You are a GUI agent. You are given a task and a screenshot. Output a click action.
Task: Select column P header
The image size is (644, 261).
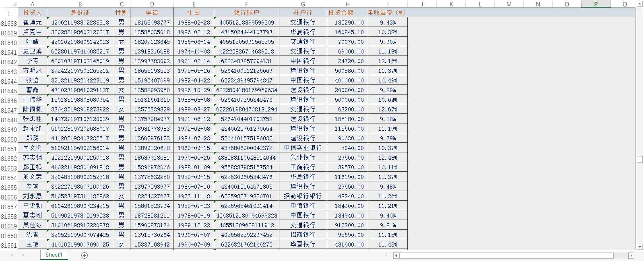[x=596, y=4]
